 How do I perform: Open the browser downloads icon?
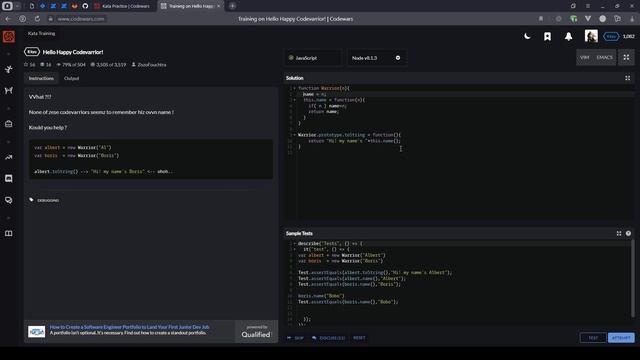(632, 19)
